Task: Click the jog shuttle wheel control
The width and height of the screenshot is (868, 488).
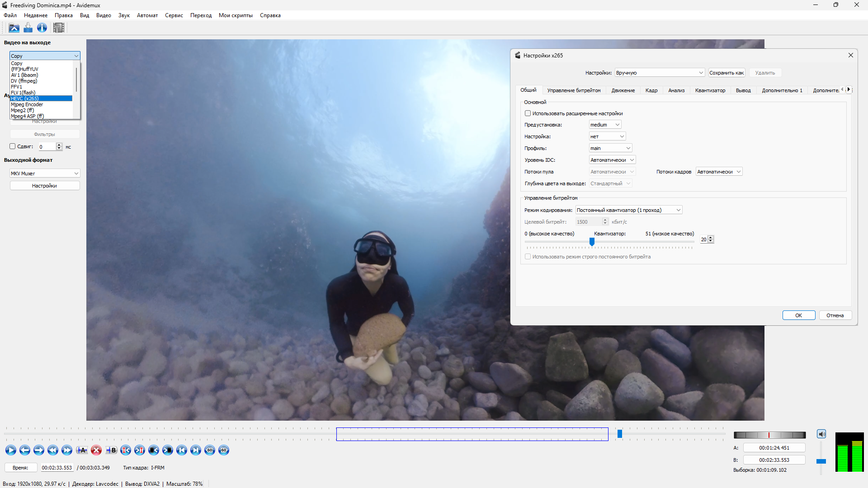Action: click(x=769, y=435)
